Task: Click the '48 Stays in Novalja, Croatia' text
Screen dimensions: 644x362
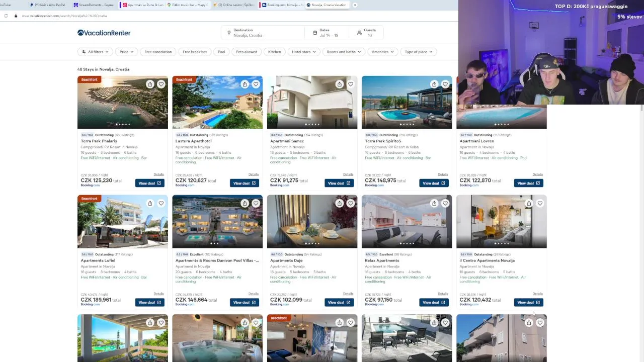Action: (x=103, y=69)
